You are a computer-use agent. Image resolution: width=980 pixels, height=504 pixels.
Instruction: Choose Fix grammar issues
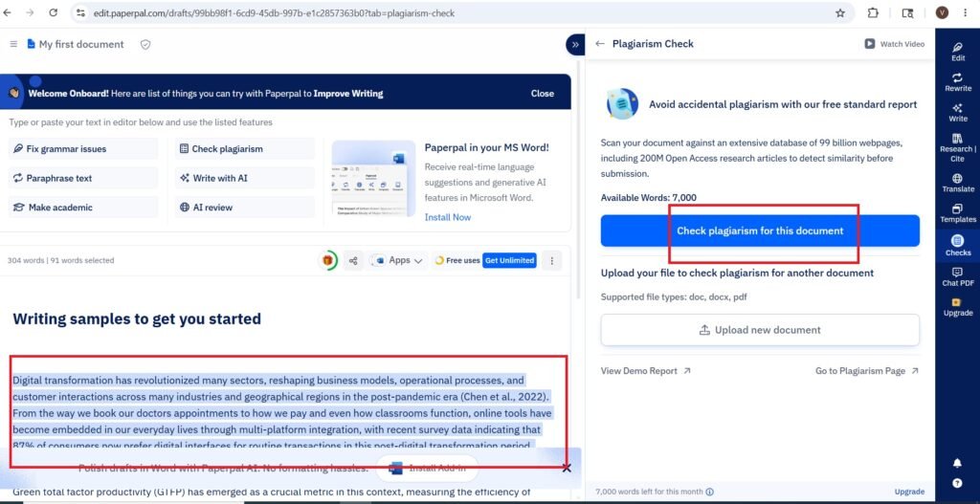coord(83,148)
